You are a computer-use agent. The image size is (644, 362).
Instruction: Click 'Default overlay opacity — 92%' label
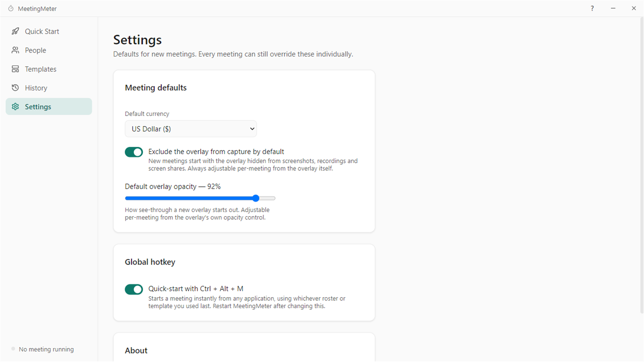click(173, 186)
